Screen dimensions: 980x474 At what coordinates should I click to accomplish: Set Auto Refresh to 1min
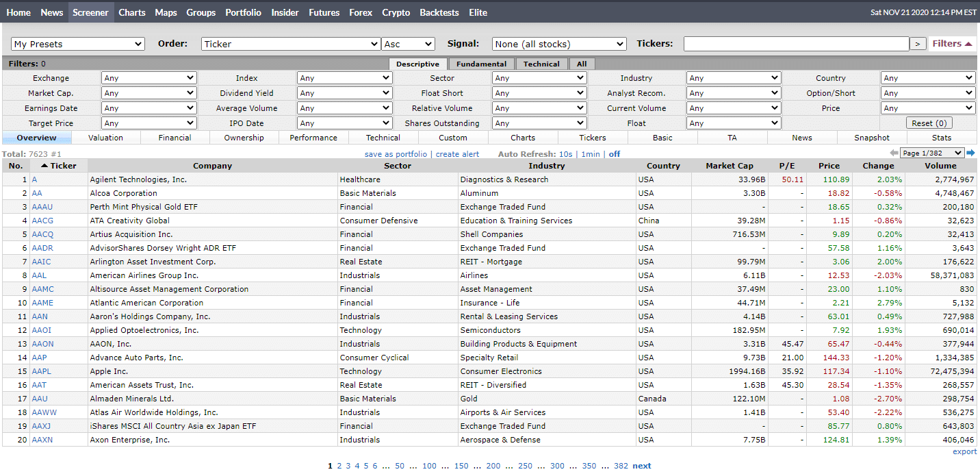(590, 154)
